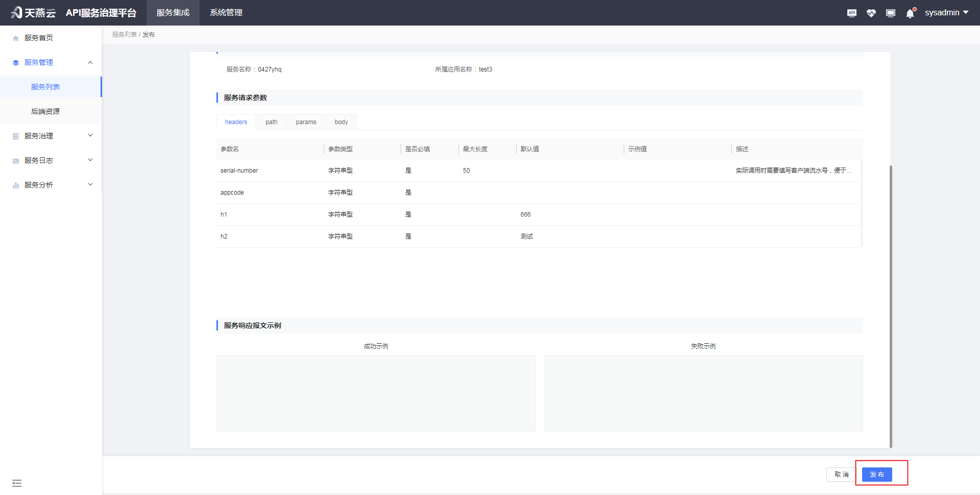Screen dimensions: 980x495
Task: Click the 取消 cancel button
Action: (841, 475)
